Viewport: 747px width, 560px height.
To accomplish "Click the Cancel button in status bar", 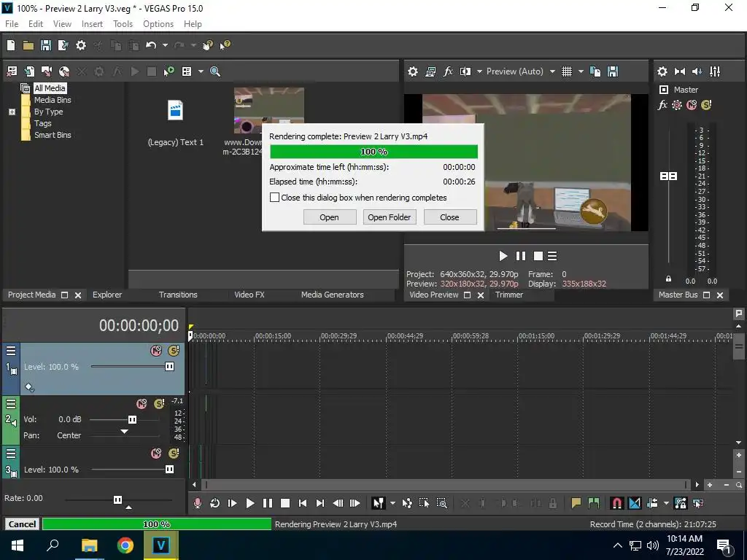I will pyautogui.click(x=22, y=524).
